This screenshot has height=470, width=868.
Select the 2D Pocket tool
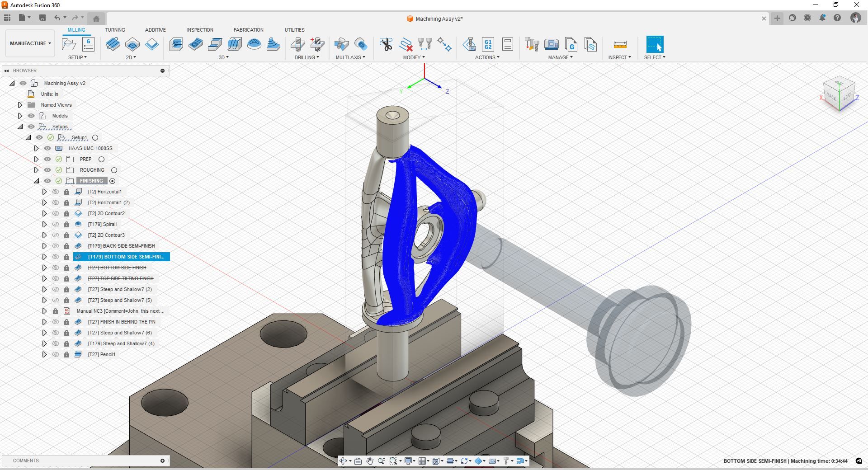tap(132, 44)
